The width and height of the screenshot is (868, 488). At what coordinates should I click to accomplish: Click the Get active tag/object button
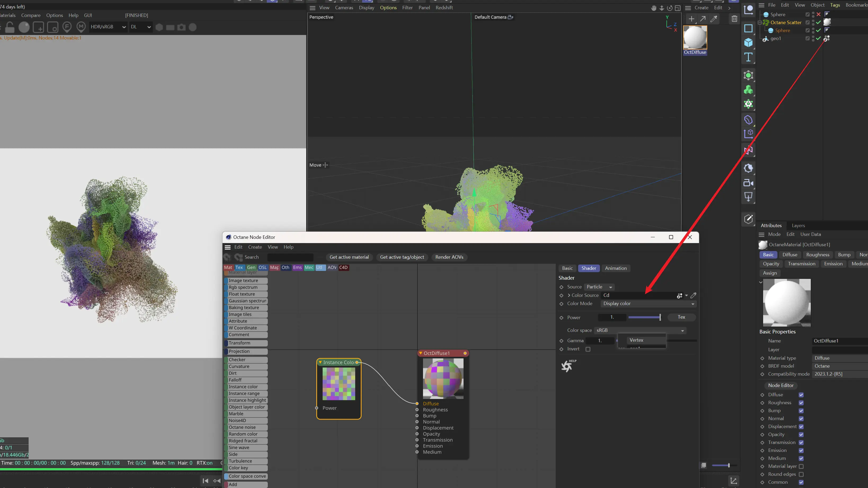(x=402, y=257)
